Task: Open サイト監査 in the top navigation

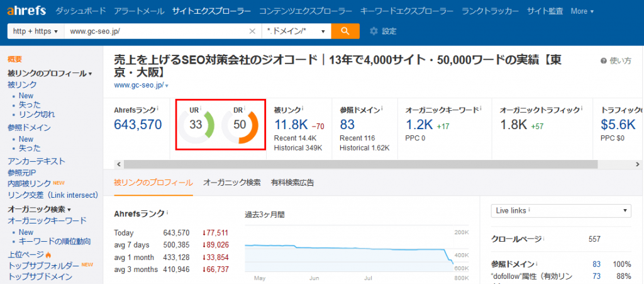Action: coord(545,11)
